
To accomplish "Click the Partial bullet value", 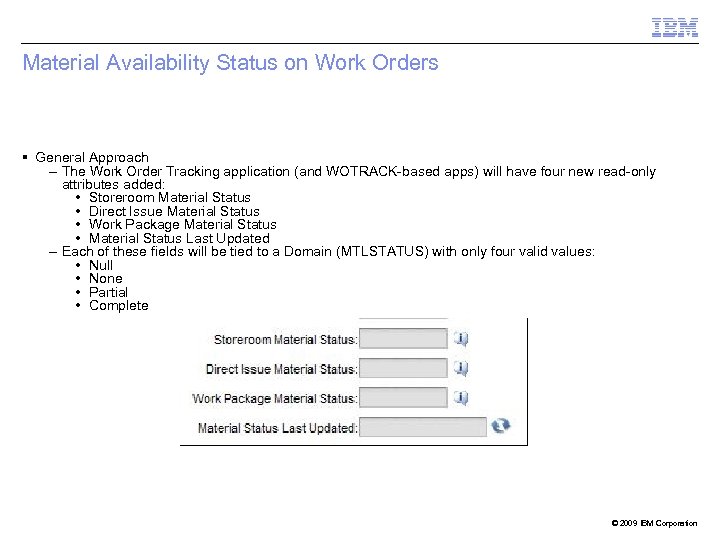I will (x=108, y=292).
